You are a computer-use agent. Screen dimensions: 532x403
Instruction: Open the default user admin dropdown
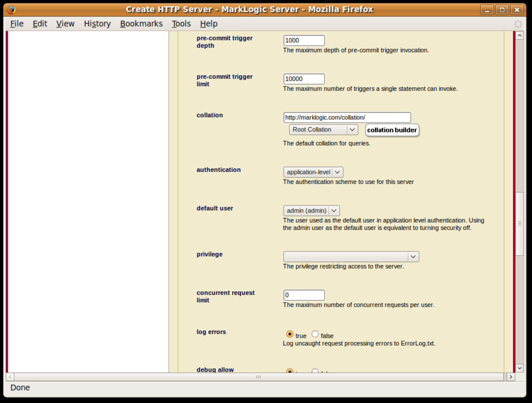pos(312,211)
